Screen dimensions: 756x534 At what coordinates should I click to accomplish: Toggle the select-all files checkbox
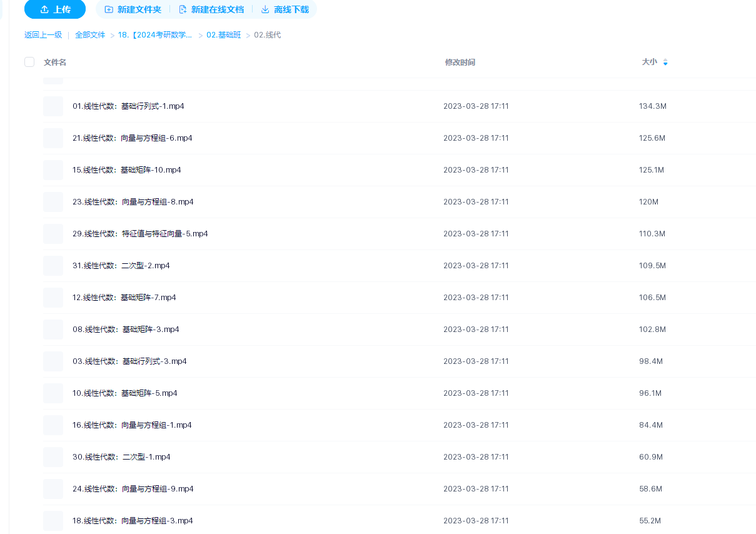[x=29, y=62]
